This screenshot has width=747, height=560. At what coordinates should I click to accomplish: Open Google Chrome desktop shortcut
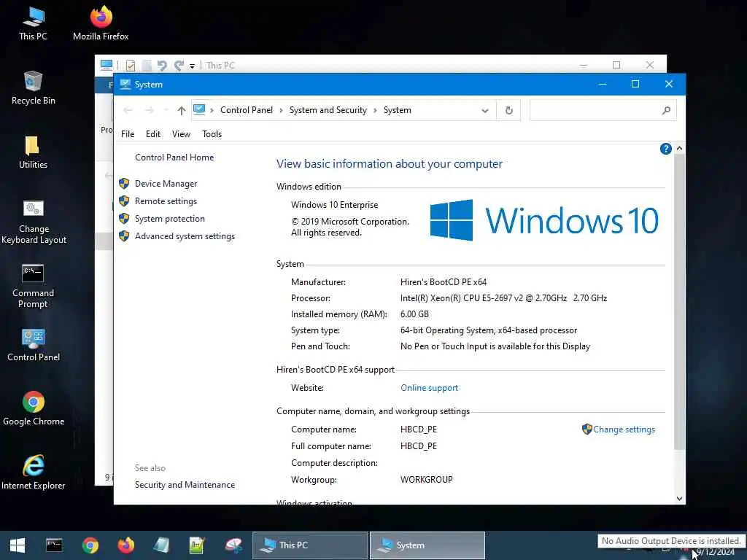pyautogui.click(x=34, y=409)
